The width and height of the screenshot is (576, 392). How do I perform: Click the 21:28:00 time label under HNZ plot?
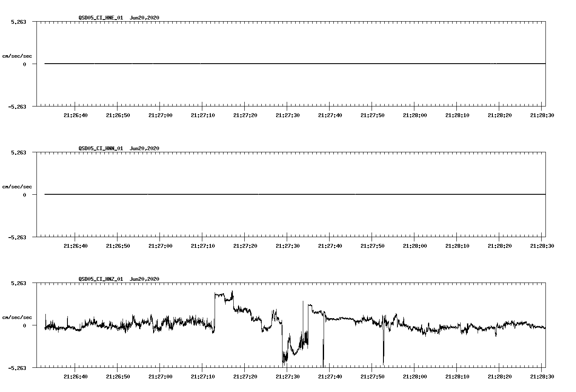coord(415,376)
